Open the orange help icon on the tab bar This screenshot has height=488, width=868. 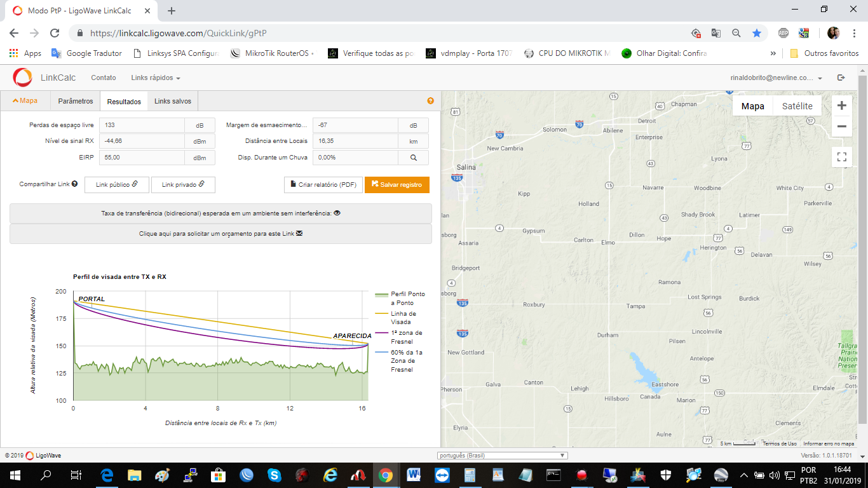click(430, 100)
